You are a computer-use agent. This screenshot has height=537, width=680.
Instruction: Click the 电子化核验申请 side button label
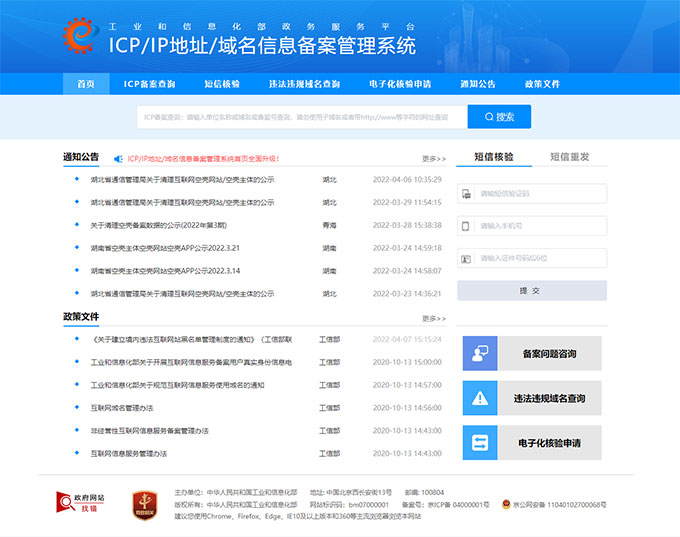tap(549, 443)
